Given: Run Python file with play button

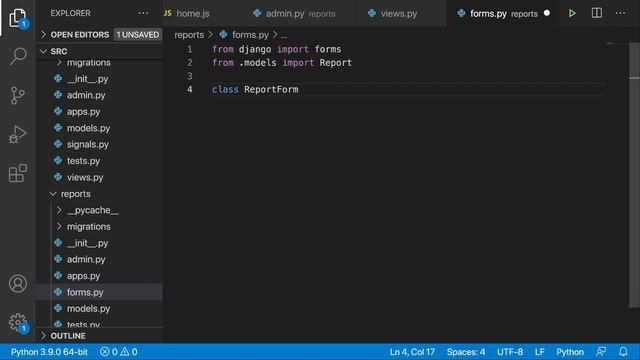Looking at the screenshot, I should (x=572, y=13).
